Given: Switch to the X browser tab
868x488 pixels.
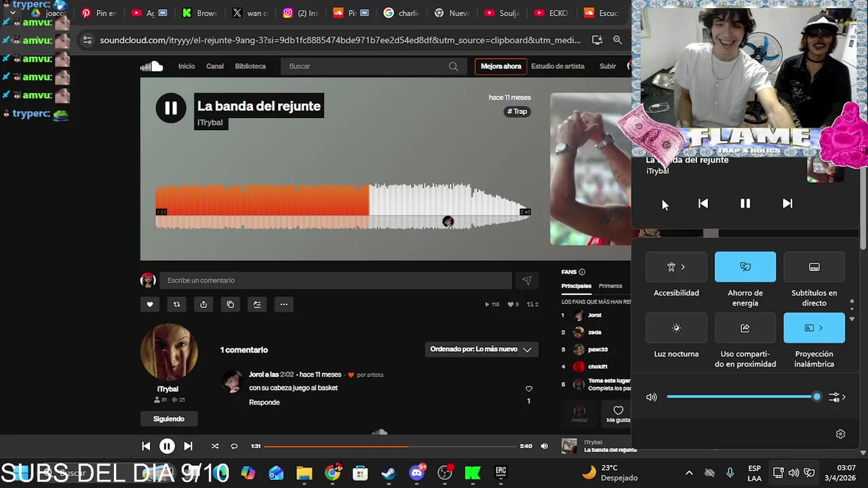Looking at the screenshot, I should pyautogui.click(x=250, y=13).
